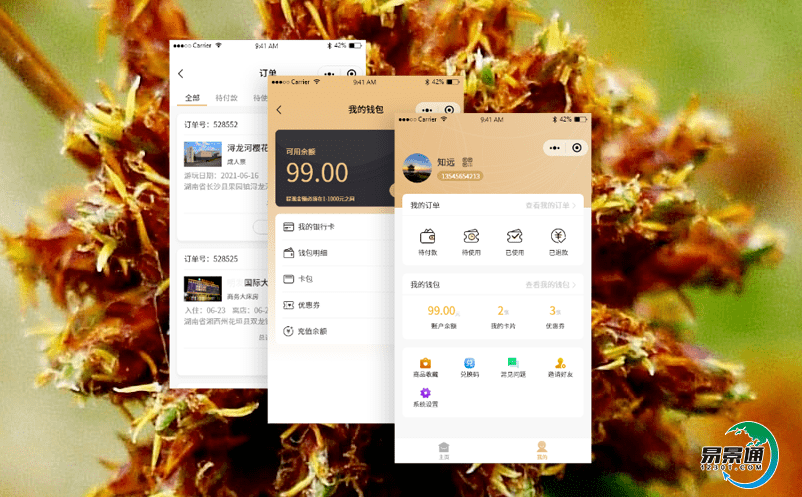Open thumbnail of order 528525

click(203, 289)
